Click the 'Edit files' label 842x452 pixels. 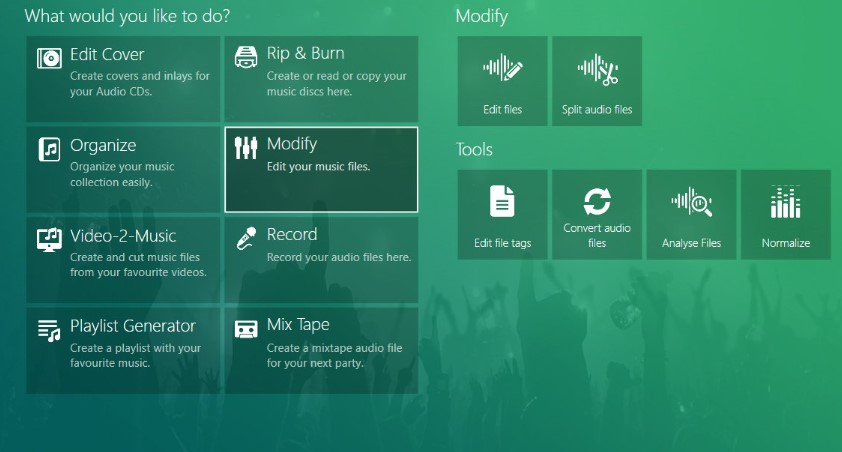point(503,110)
